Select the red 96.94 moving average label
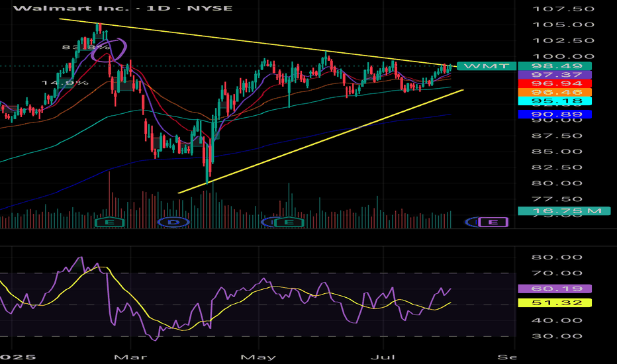This screenshot has height=364, width=617. 555,83
